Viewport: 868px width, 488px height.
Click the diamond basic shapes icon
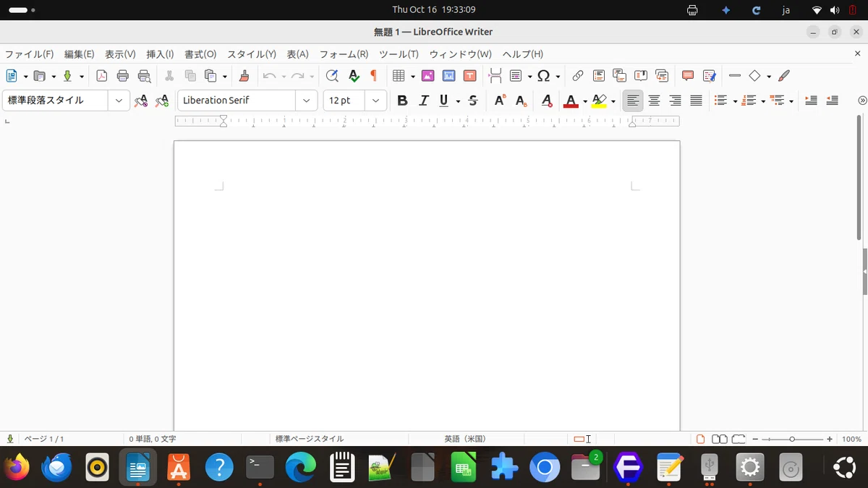pyautogui.click(x=755, y=76)
